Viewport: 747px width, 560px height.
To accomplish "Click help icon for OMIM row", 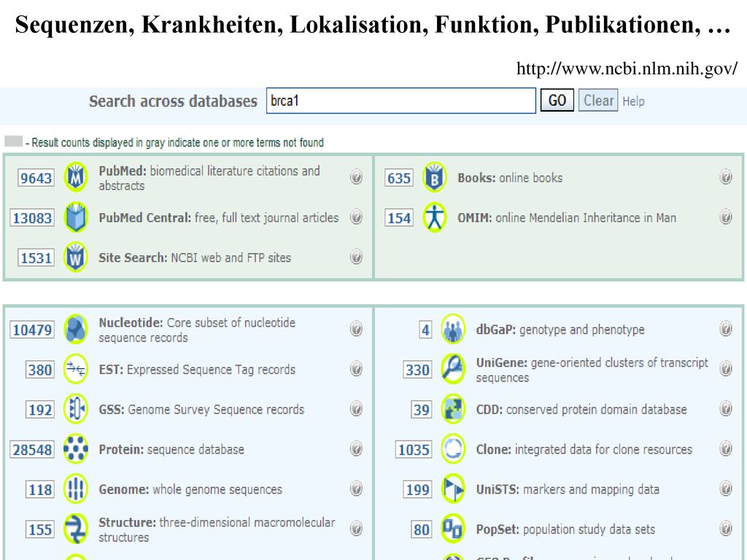I will click(726, 217).
